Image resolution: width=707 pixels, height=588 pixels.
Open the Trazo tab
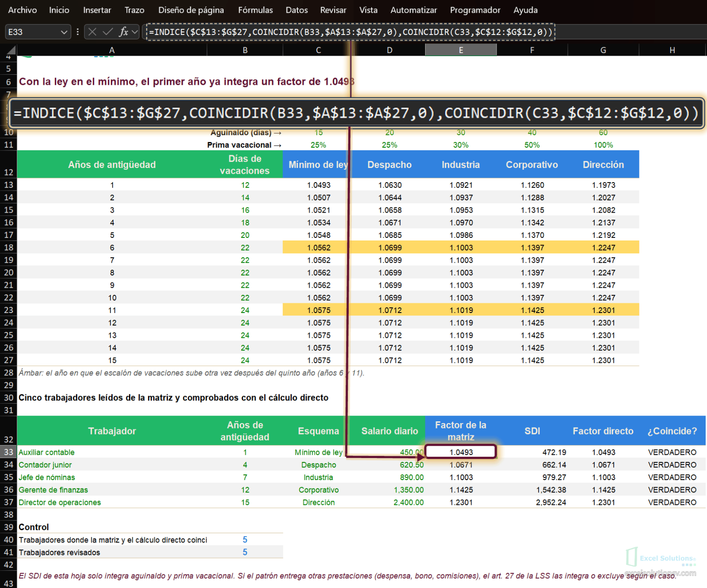click(x=134, y=10)
